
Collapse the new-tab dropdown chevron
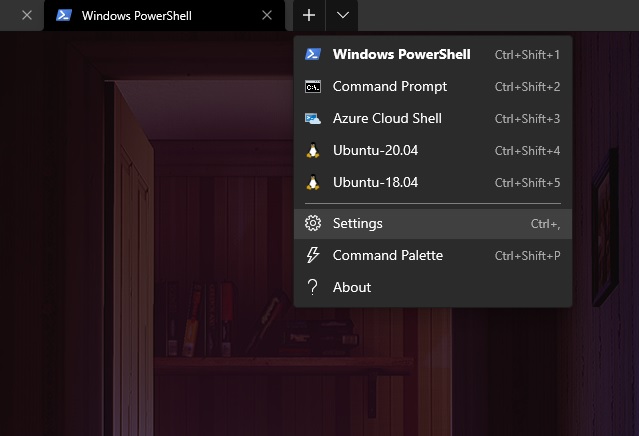tap(343, 15)
